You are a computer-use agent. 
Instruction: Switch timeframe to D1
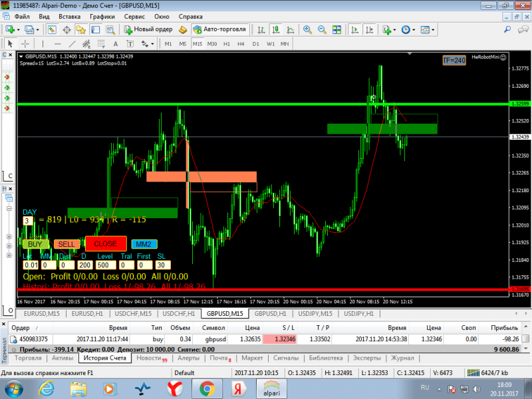tap(256, 44)
